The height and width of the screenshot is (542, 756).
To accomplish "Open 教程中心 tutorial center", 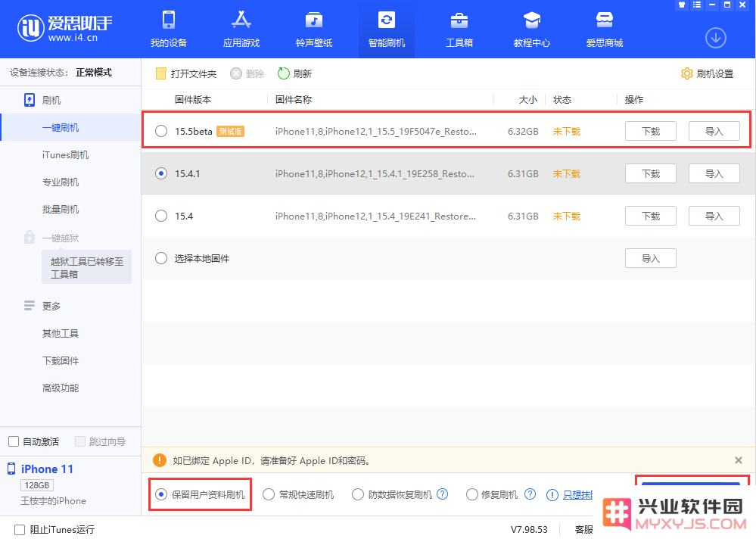I will pos(532,30).
